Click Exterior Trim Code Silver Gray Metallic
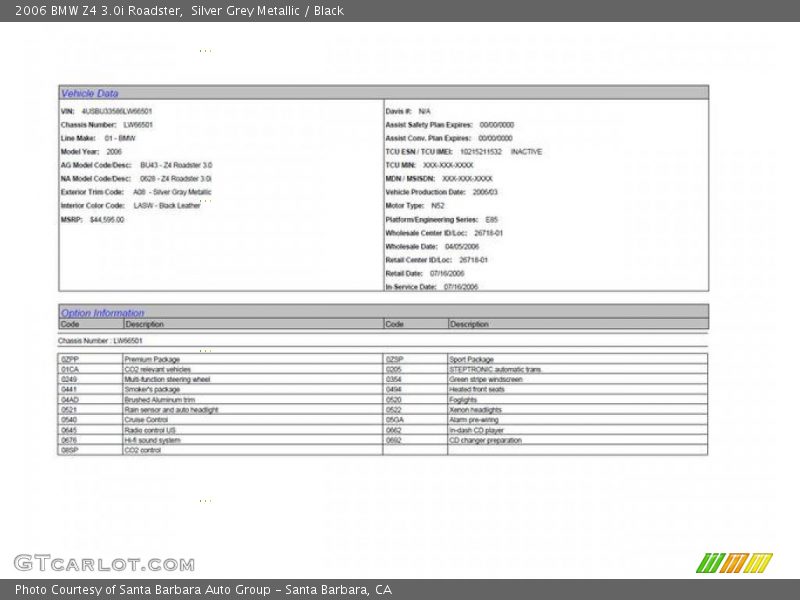 (x=172, y=192)
